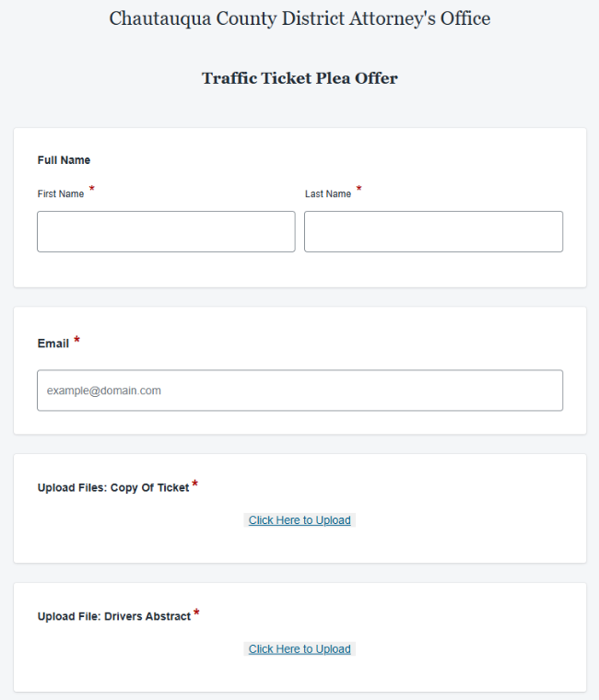Open upload link for Drivers Abstract
599x700 pixels.
pyautogui.click(x=299, y=648)
